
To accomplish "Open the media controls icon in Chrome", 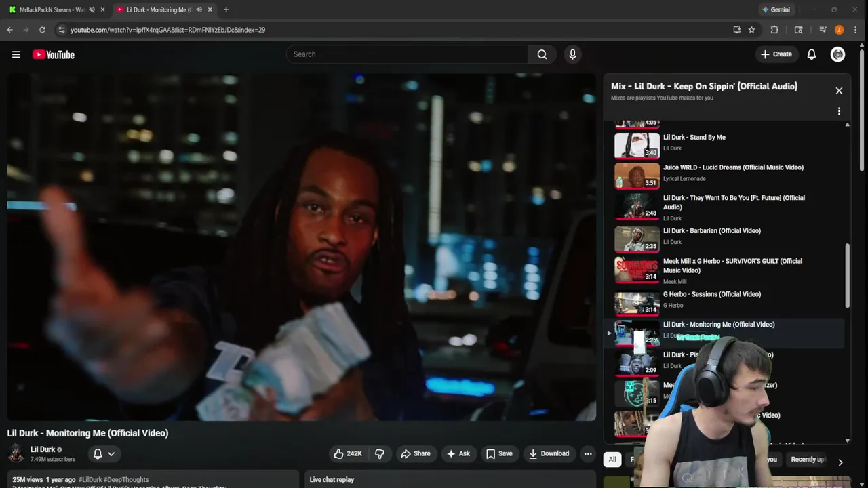I will pos(823,30).
